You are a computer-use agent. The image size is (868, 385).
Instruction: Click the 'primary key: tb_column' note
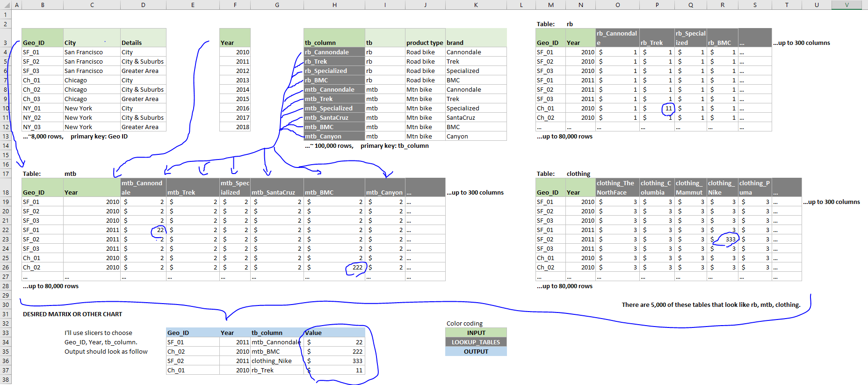click(x=395, y=145)
